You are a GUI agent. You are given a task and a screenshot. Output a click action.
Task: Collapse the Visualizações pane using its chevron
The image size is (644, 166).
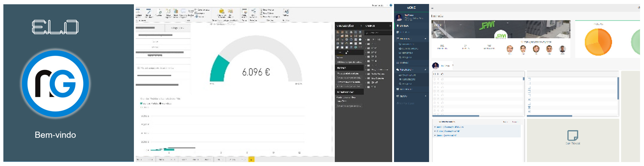(x=361, y=26)
